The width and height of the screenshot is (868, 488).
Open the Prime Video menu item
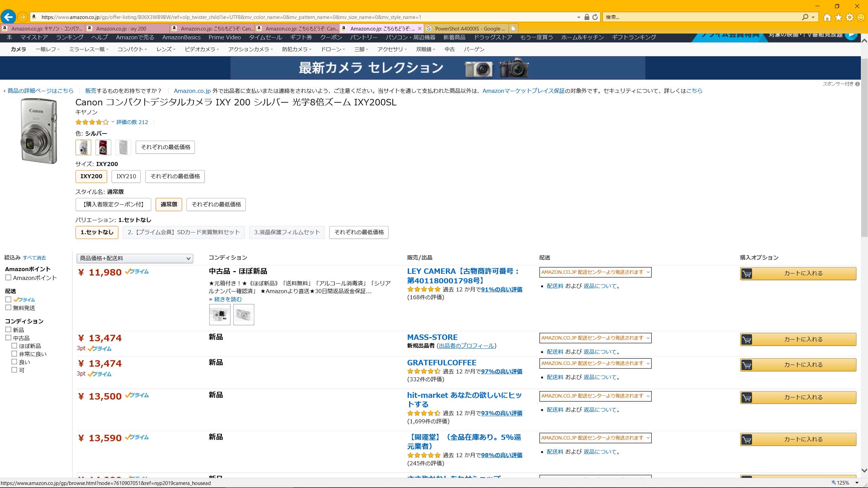tap(224, 37)
